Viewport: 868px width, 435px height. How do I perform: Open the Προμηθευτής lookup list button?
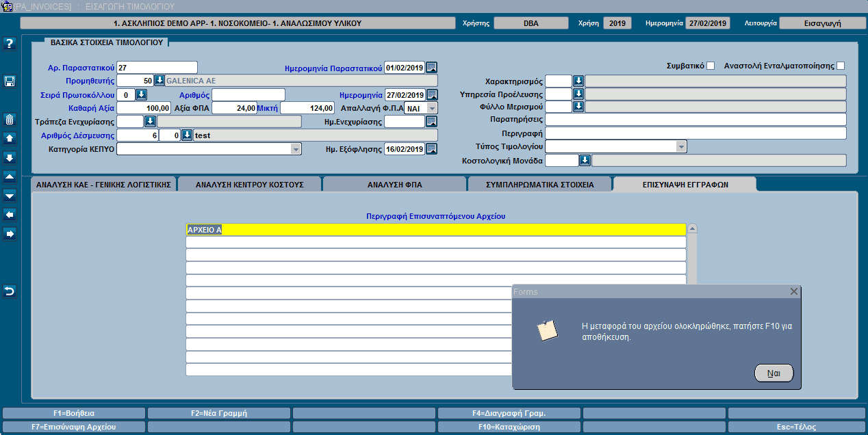(x=159, y=81)
